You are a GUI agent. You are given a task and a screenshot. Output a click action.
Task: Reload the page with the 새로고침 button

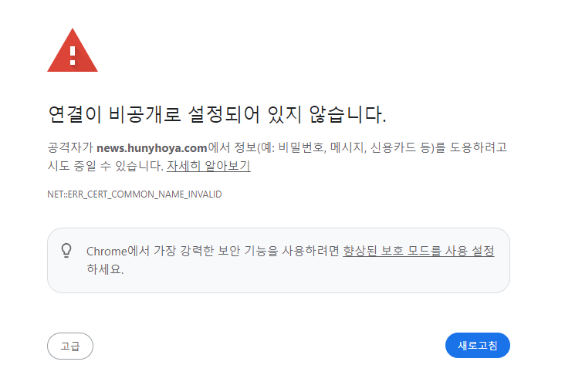[x=478, y=345]
